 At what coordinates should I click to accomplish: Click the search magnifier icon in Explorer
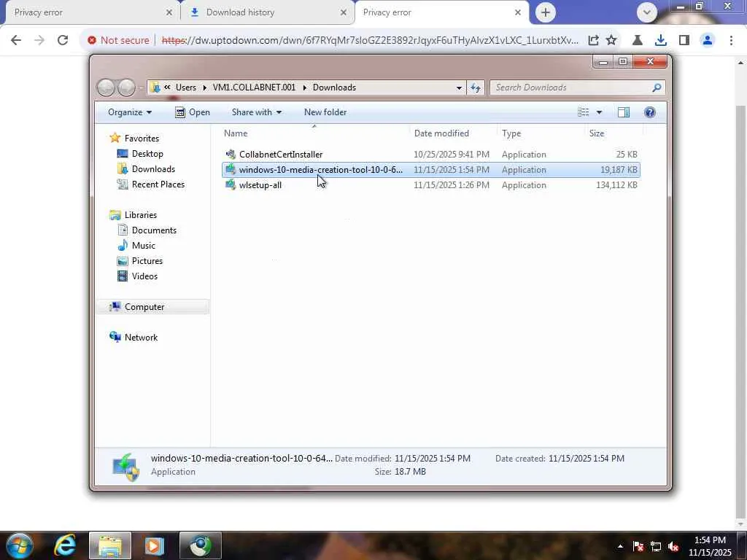coord(657,87)
